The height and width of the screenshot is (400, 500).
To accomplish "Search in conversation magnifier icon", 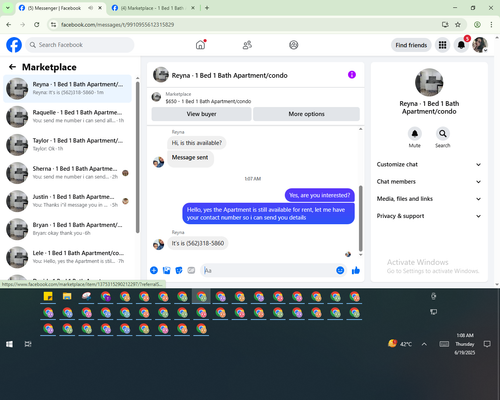I will coord(442,134).
